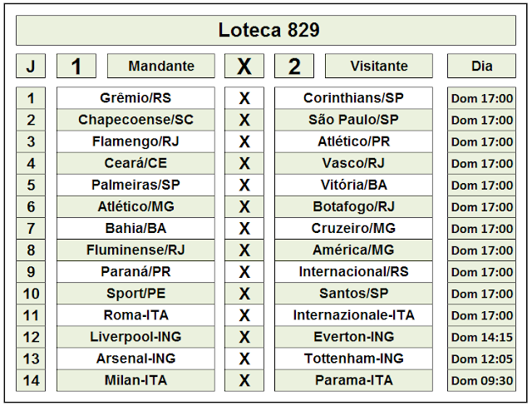Screen dimensions: 532x406
Task: Click the Dom 09:30 time cell
Action: click(x=481, y=380)
